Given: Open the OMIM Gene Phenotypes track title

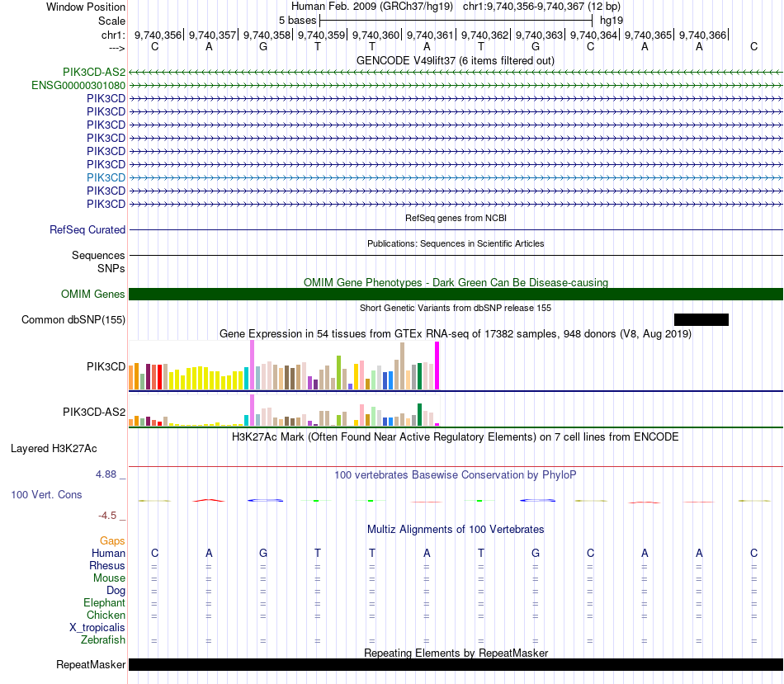Looking at the screenshot, I should pyautogui.click(x=456, y=282).
